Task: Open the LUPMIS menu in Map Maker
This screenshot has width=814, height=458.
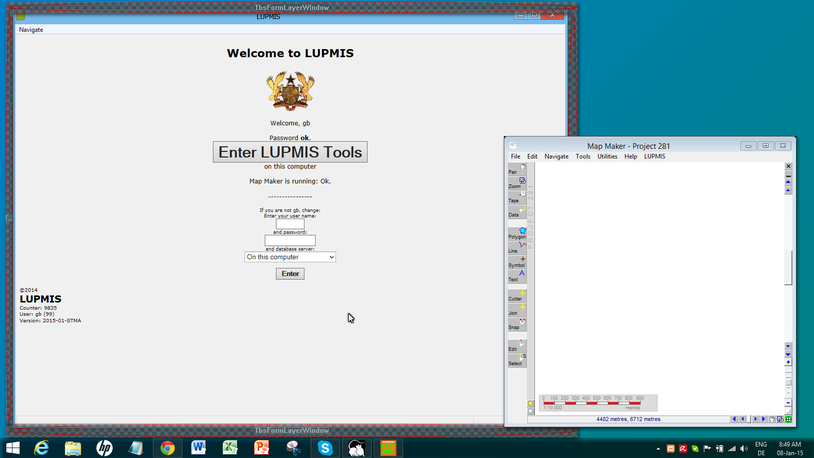Action: 654,156
